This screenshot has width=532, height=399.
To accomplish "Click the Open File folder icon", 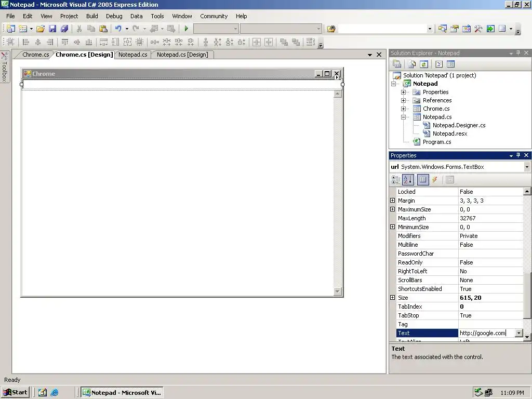I will tap(41, 29).
